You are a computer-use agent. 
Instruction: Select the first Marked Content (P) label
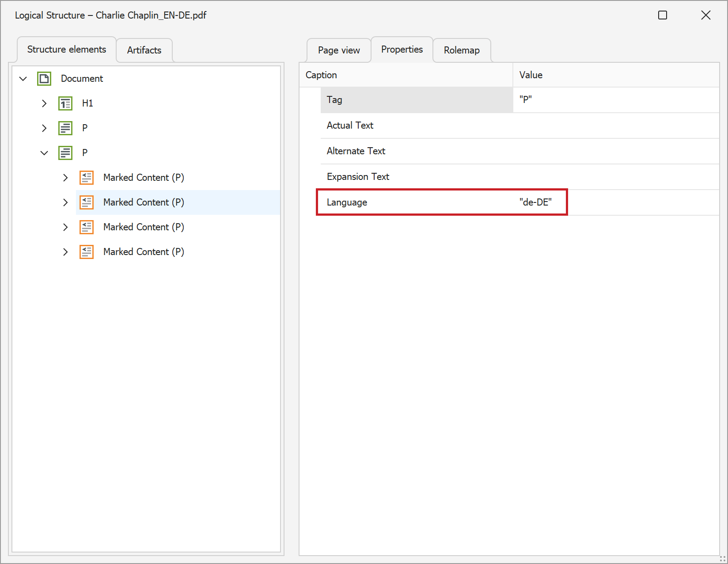[144, 178]
